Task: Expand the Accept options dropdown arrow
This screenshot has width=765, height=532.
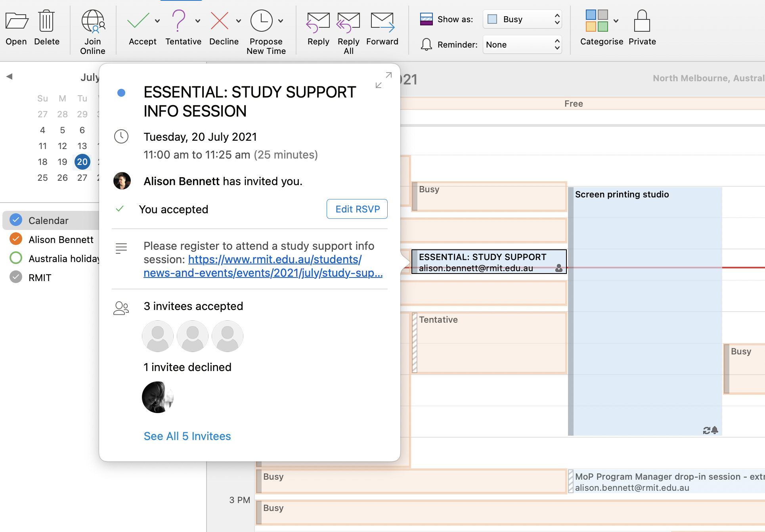Action: click(x=157, y=21)
